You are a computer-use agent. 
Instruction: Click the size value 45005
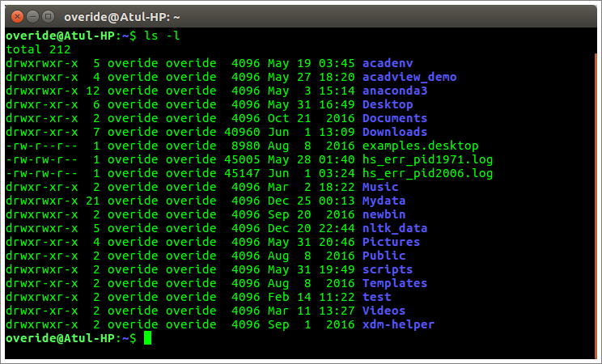coord(242,159)
